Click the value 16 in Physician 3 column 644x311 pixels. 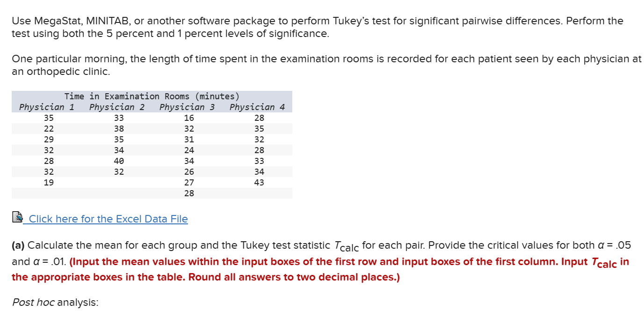click(189, 118)
